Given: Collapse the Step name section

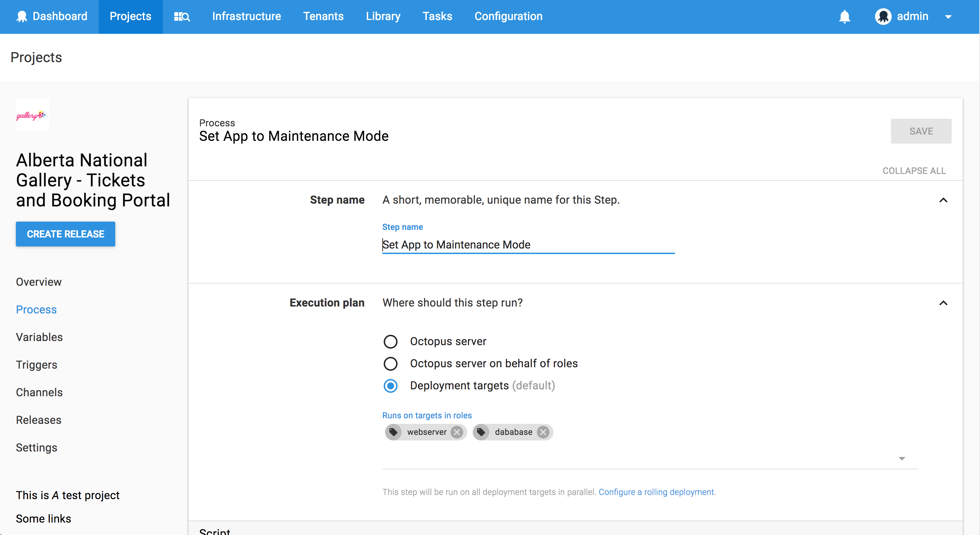Looking at the screenshot, I should point(943,200).
